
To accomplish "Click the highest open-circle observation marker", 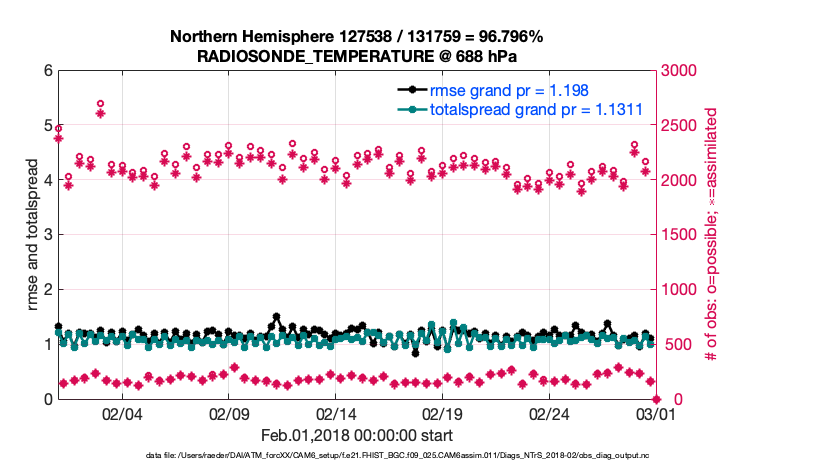I will pyautogui.click(x=101, y=104).
